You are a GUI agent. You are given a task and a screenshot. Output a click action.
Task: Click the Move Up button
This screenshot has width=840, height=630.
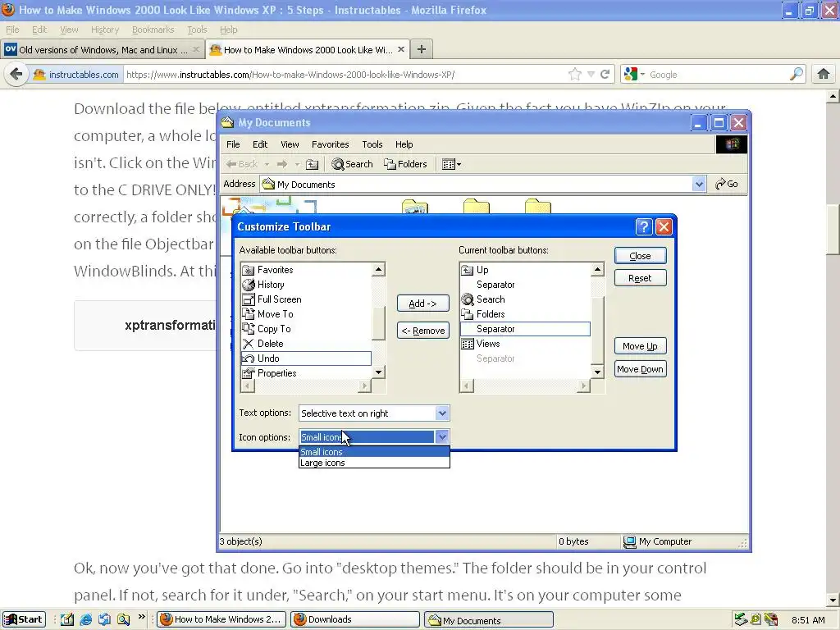[640, 347]
